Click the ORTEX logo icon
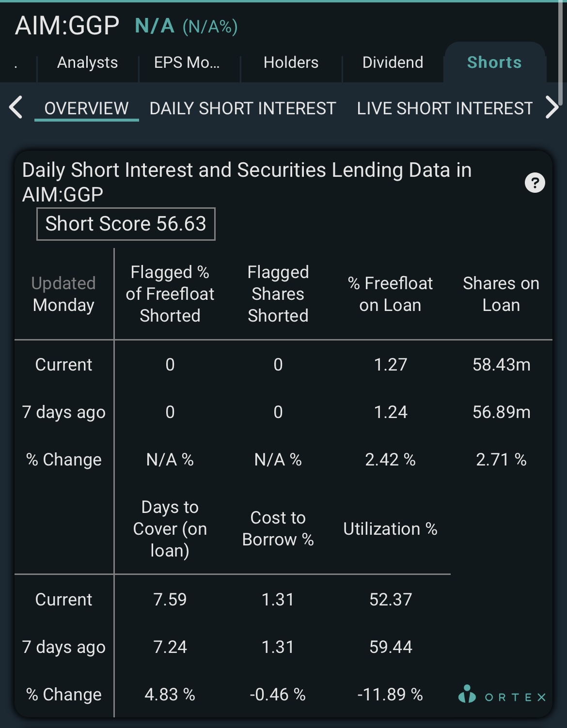 (467, 694)
